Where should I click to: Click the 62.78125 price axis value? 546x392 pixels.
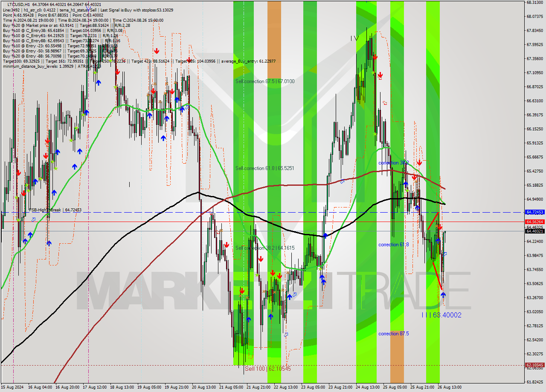[x=535, y=326]
